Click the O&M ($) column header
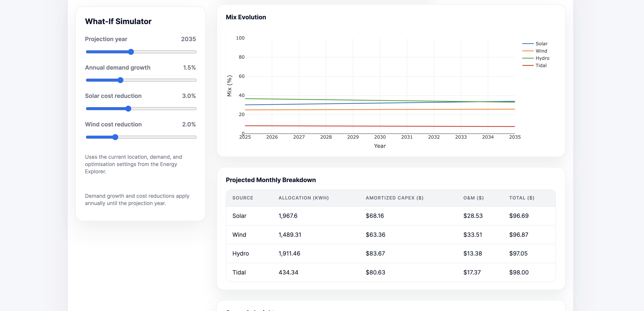 click(473, 198)
